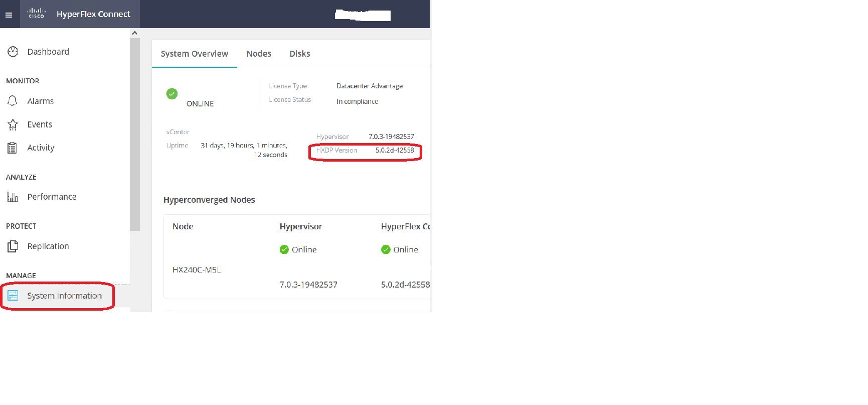Switch to the Disks tab
Image resolution: width=868 pixels, height=405 pixels.
click(300, 54)
